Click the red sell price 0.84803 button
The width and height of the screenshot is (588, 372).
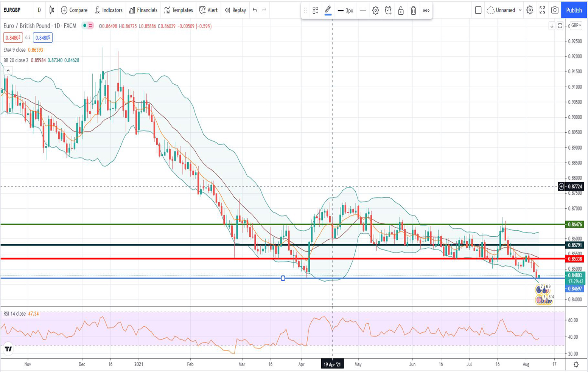(x=13, y=37)
